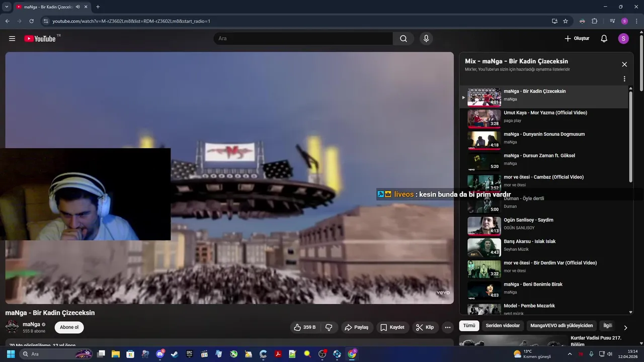Open Chrome three-dot menu
Image resolution: width=644 pixels, height=362 pixels.
tap(637, 21)
